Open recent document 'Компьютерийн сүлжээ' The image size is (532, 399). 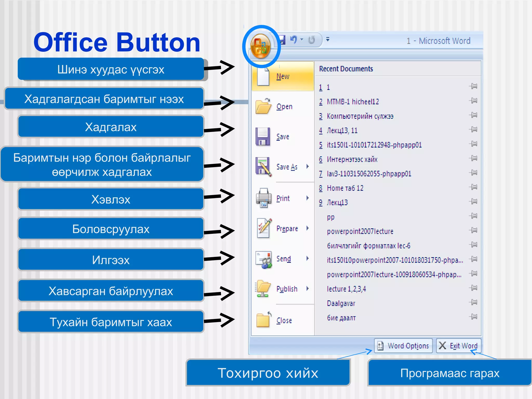click(x=360, y=116)
